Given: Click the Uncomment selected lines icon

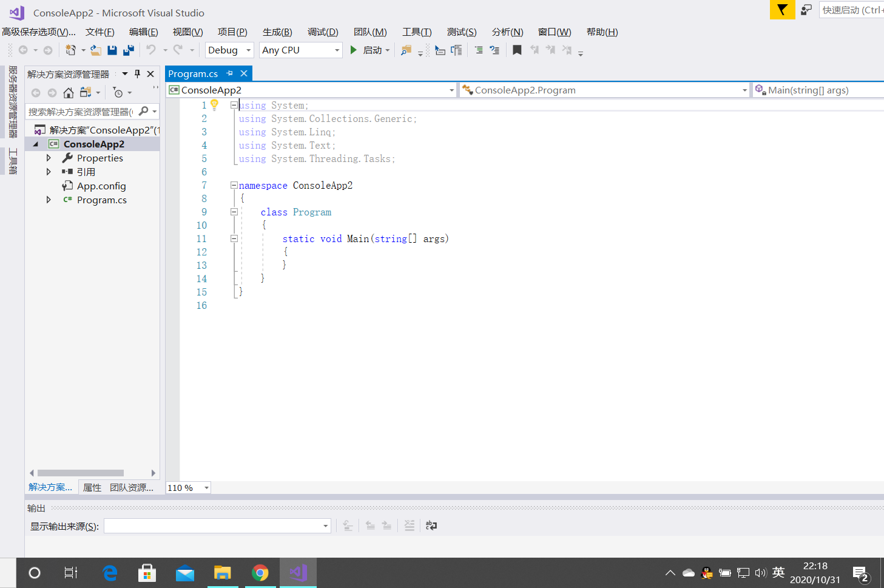Looking at the screenshot, I should (494, 50).
